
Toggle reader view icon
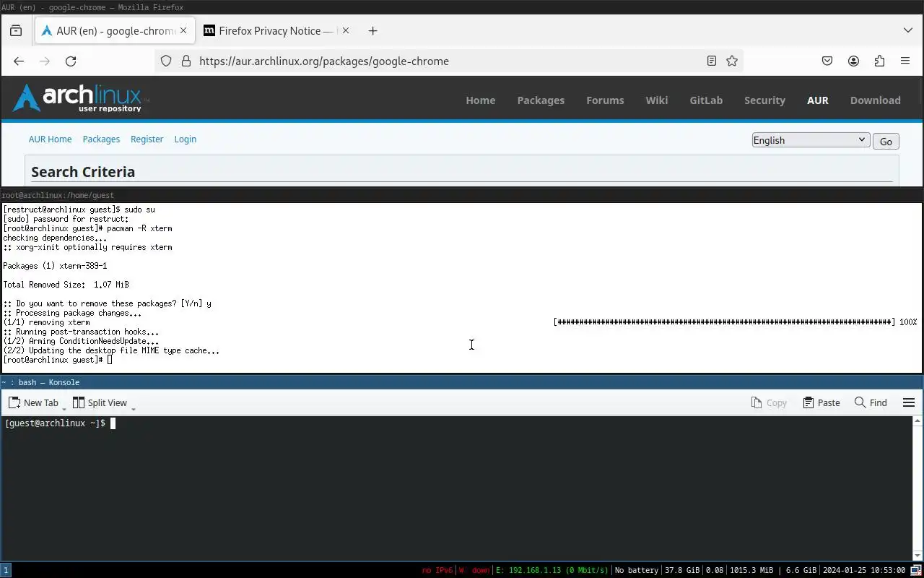coord(712,61)
